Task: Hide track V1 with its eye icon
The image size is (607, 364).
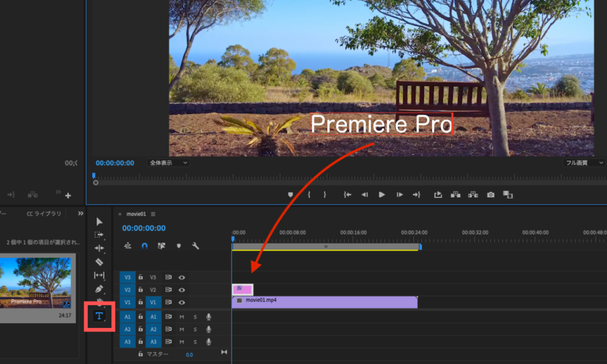Action: (x=181, y=302)
